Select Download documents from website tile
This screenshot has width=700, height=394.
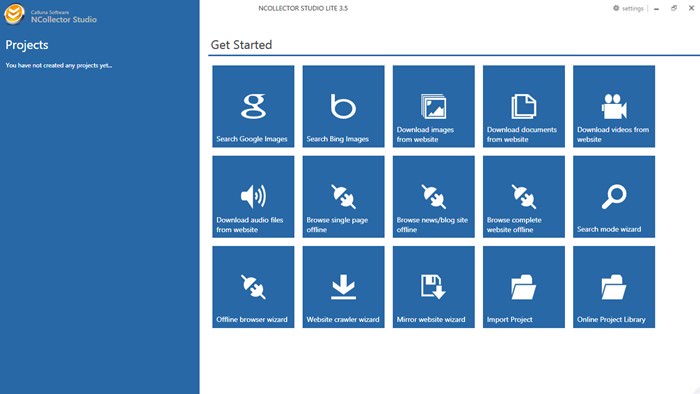pos(524,106)
